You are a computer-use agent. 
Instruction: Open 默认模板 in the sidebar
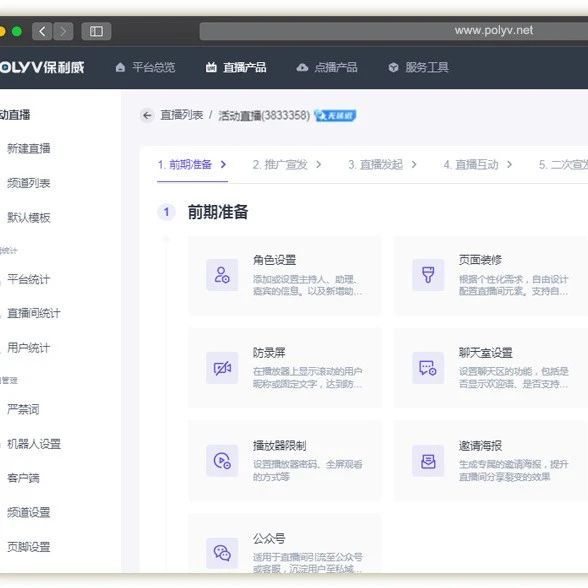coord(29,218)
